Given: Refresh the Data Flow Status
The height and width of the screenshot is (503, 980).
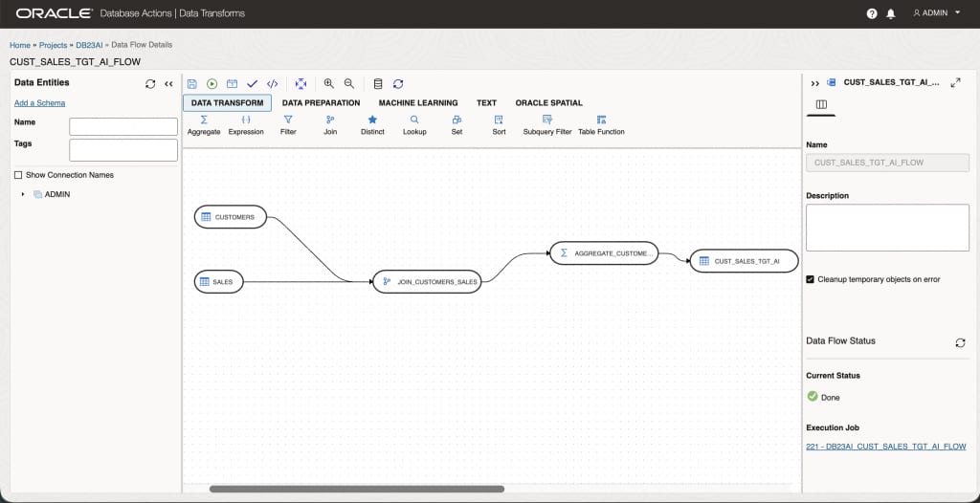Looking at the screenshot, I should coord(961,343).
